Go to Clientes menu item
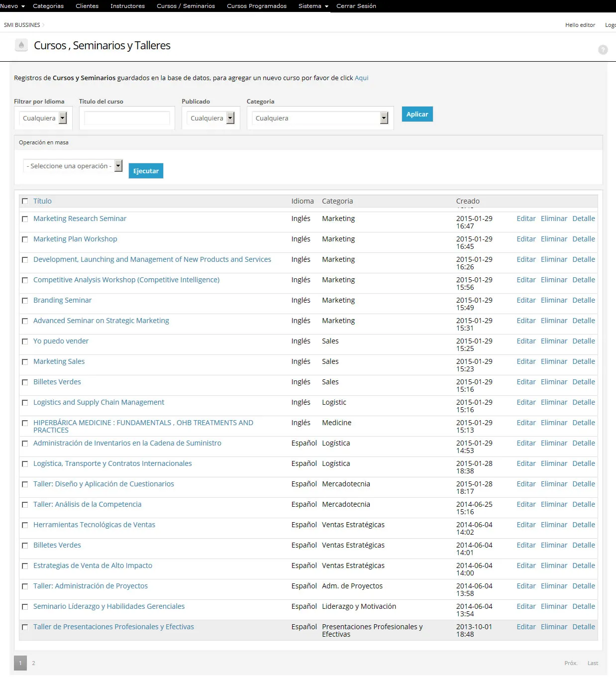The image size is (616, 679). pos(87,6)
